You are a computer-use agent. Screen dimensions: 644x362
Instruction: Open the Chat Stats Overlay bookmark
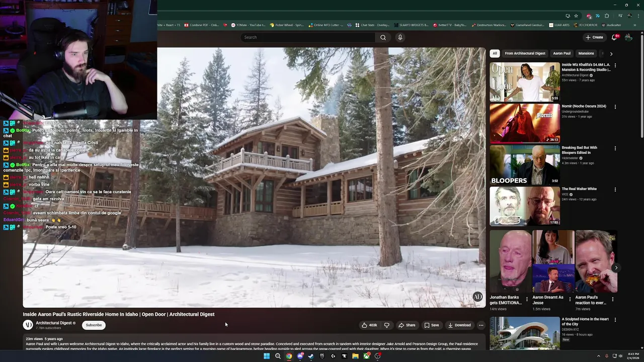coord(372,25)
